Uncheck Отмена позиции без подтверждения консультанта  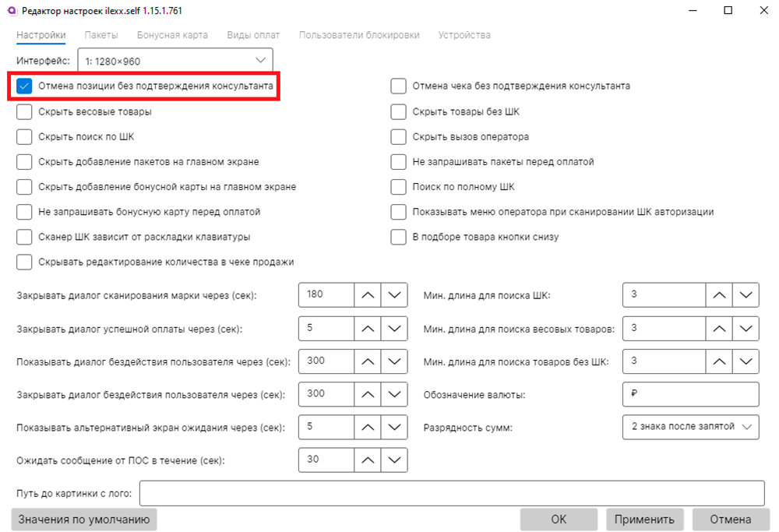coord(24,86)
